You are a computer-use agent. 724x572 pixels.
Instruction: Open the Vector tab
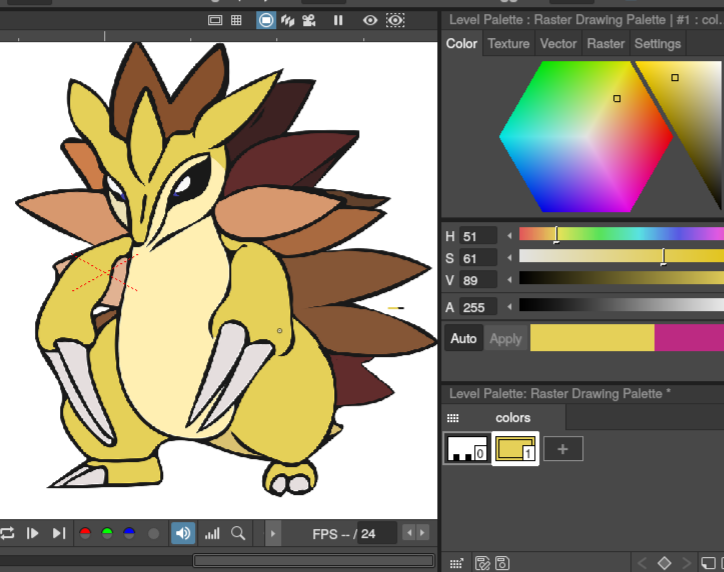click(x=558, y=43)
